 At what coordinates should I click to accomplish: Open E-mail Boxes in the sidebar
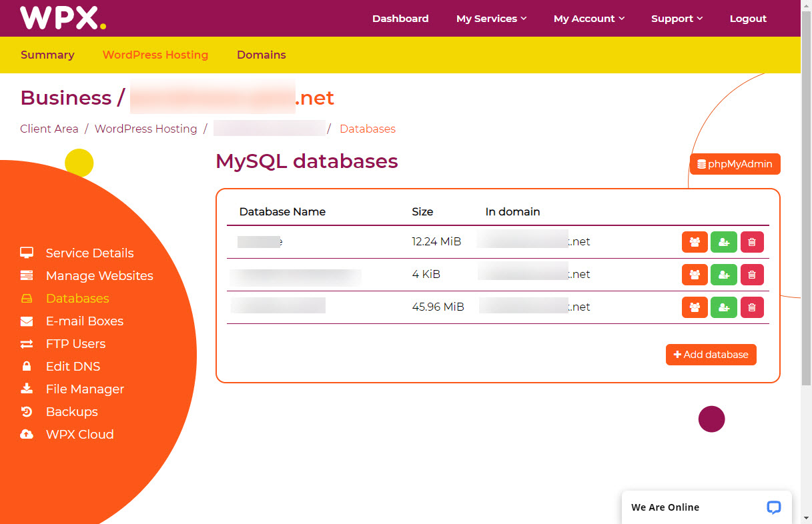click(85, 321)
